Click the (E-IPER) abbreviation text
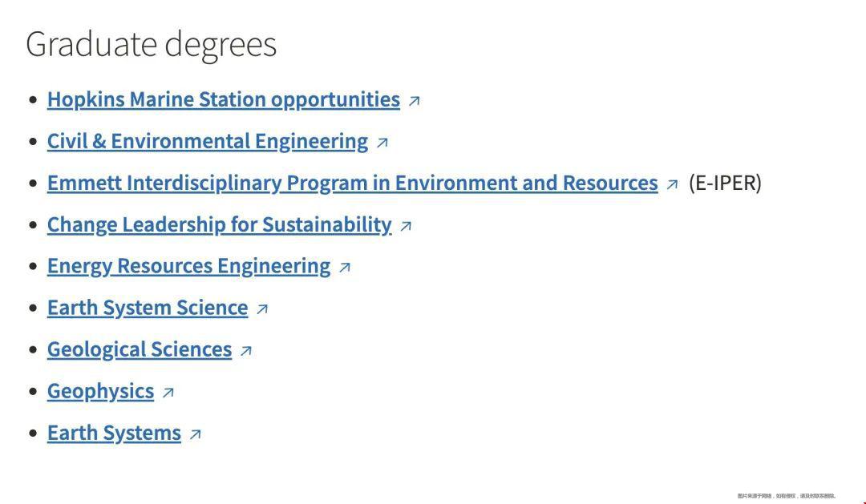Viewport: 866px width, 504px height. pyautogui.click(x=725, y=183)
